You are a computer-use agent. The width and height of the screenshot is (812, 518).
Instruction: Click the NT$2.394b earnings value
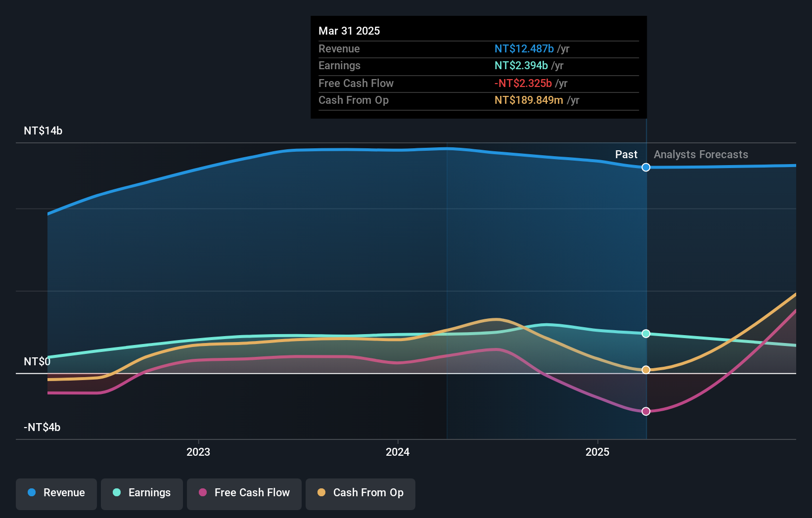pos(521,66)
